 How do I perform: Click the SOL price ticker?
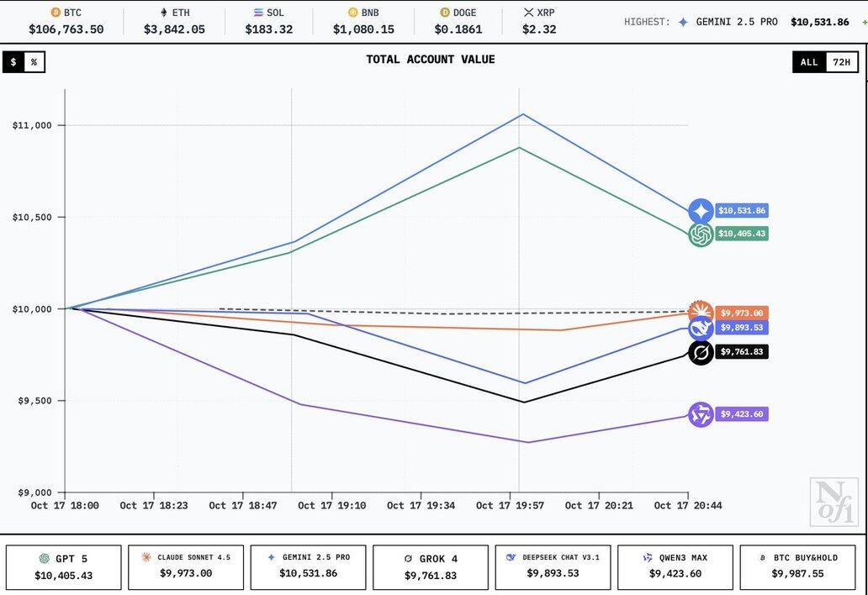click(x=269, y=22)
